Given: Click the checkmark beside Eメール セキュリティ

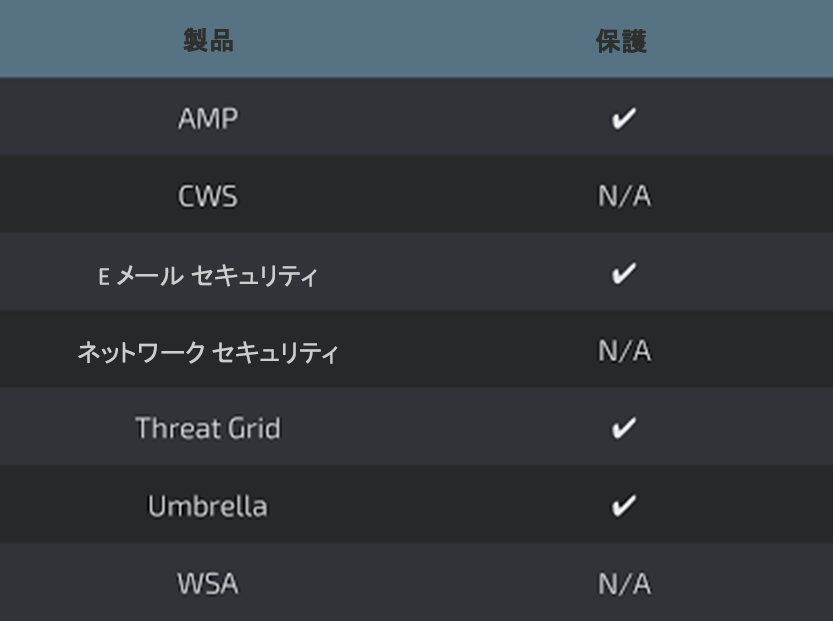Looking at the screenshot, I should pos(623,273).
